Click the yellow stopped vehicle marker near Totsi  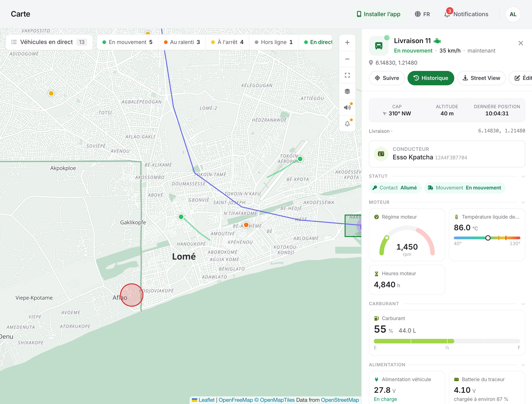[51, 93]
